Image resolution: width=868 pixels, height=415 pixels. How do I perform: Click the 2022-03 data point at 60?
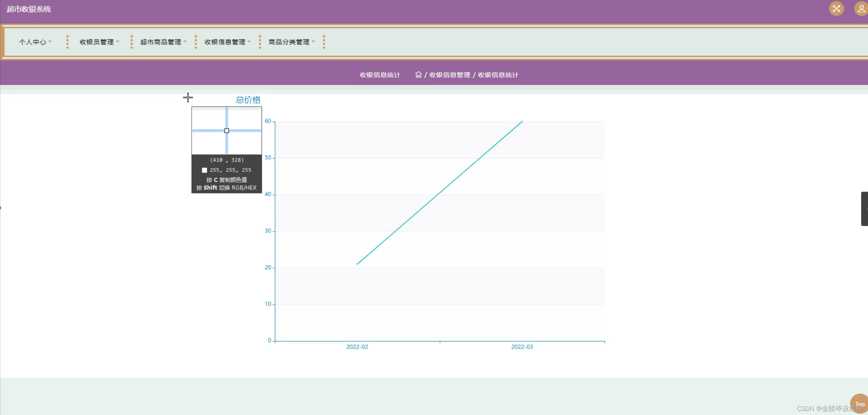click(x=522, y=122)
